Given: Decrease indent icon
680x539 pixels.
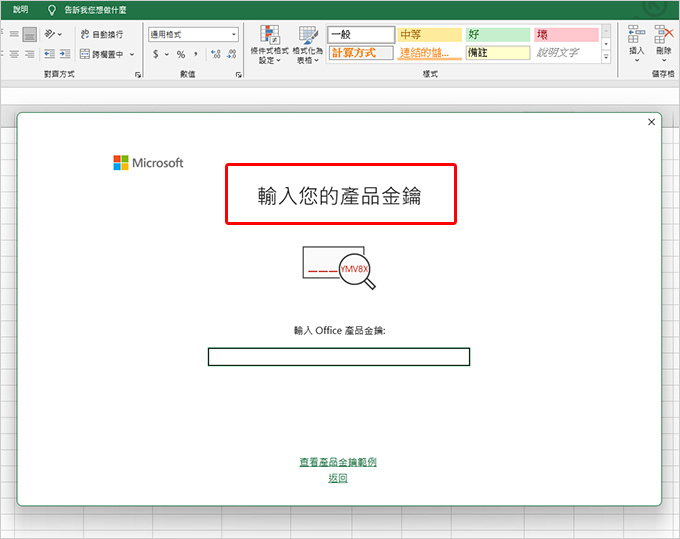Looking at the screenshot, I should click(x=49, y=54).
